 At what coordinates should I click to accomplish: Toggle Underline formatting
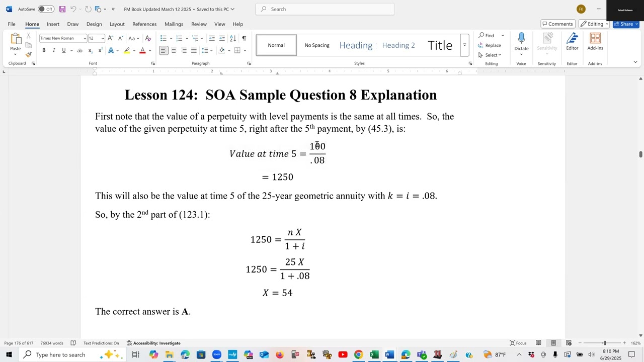tap(63, 50)
